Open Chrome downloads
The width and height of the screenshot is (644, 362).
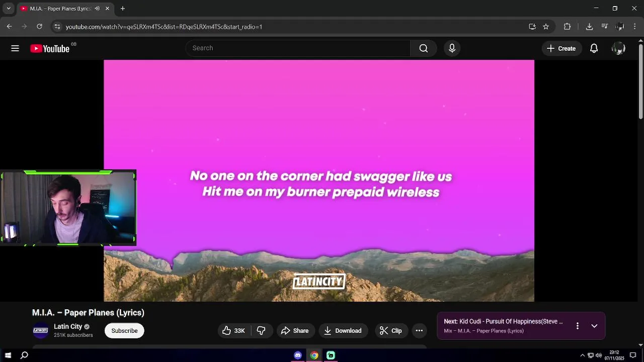[x=589, y=27]
